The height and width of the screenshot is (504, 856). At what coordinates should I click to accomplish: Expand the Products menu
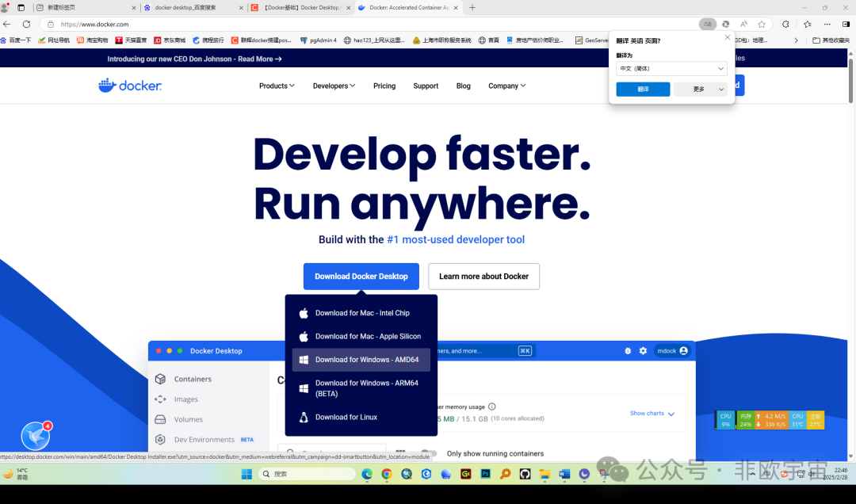pos(277,86)
